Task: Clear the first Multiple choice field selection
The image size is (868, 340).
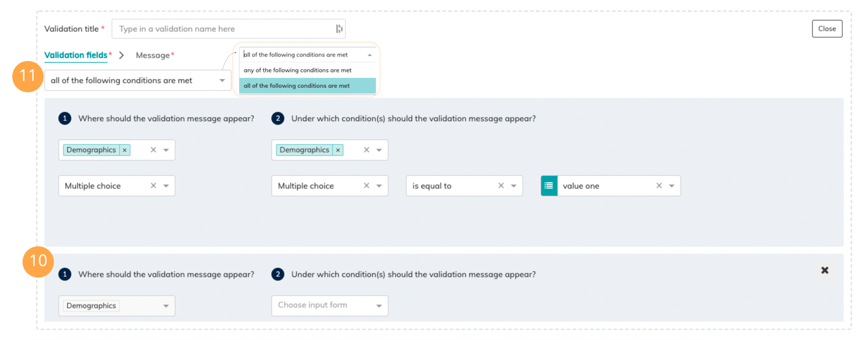Action: 153,186
